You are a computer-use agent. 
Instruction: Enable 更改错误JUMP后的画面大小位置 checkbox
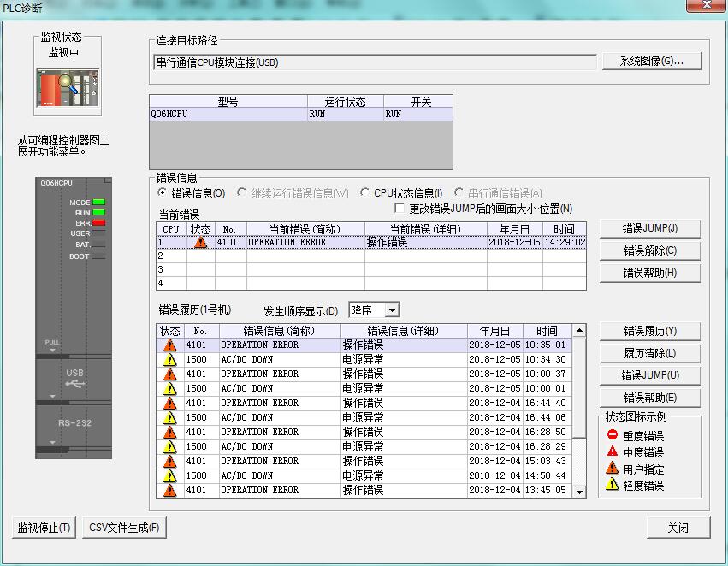399,209
